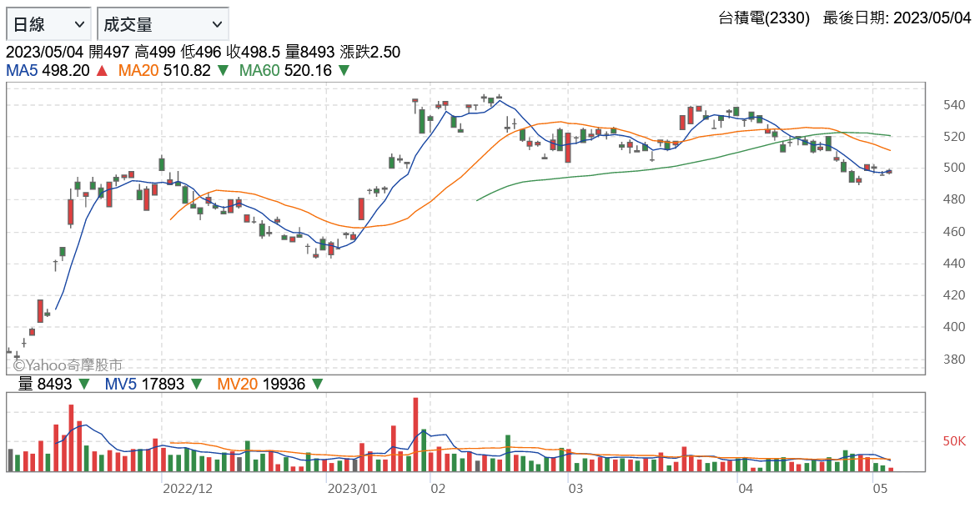Click the 高499 high price value
Viewport: 980px width, 513px height.
(x=155, y=52)
